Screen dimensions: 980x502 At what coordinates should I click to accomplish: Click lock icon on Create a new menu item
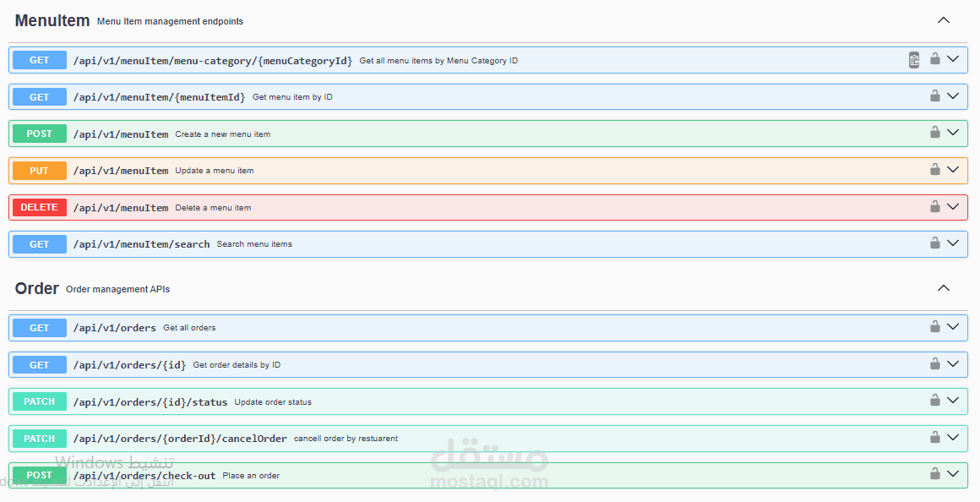click(x=935, y=132)
